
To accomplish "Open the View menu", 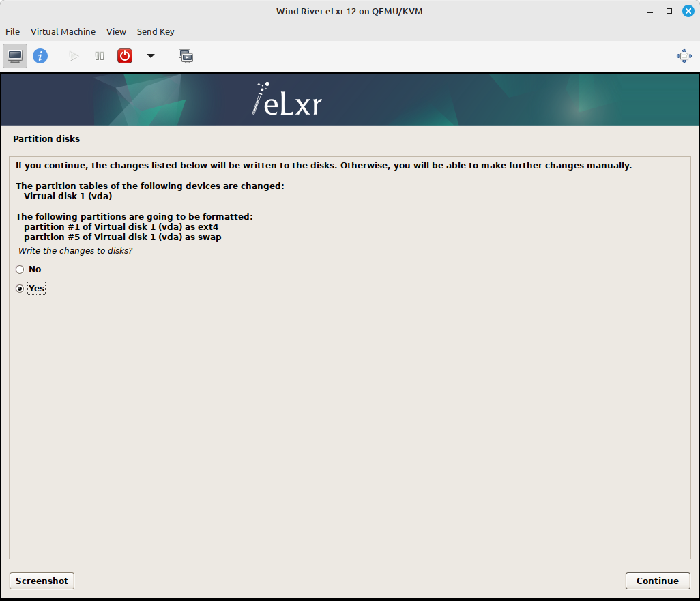I will 116,31.
